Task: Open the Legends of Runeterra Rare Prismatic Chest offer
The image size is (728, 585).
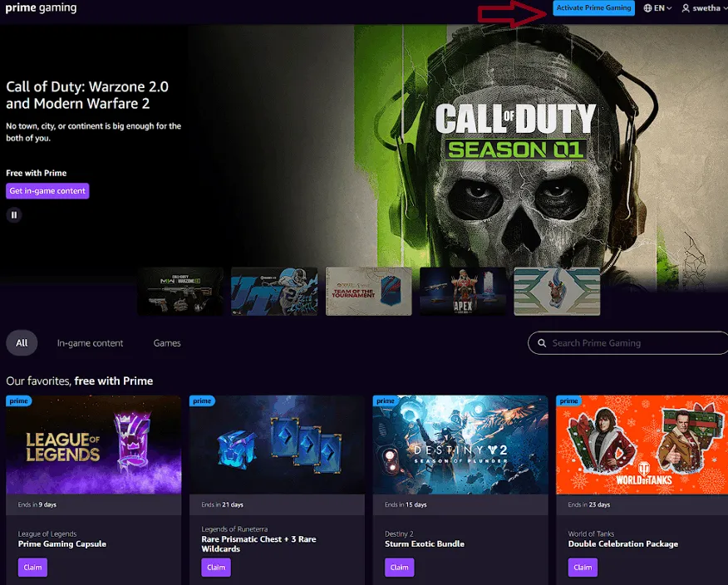Action: (x=277, y=445)
